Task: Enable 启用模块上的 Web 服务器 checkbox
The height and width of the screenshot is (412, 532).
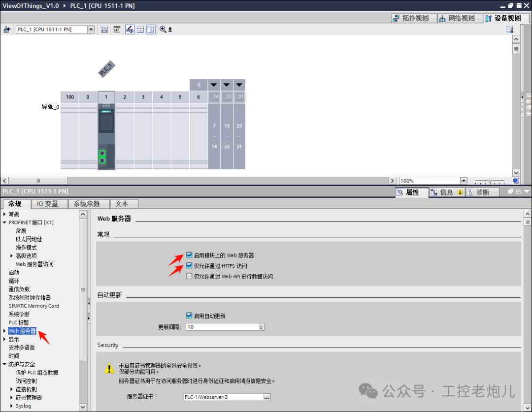Action: coord(189,255)
